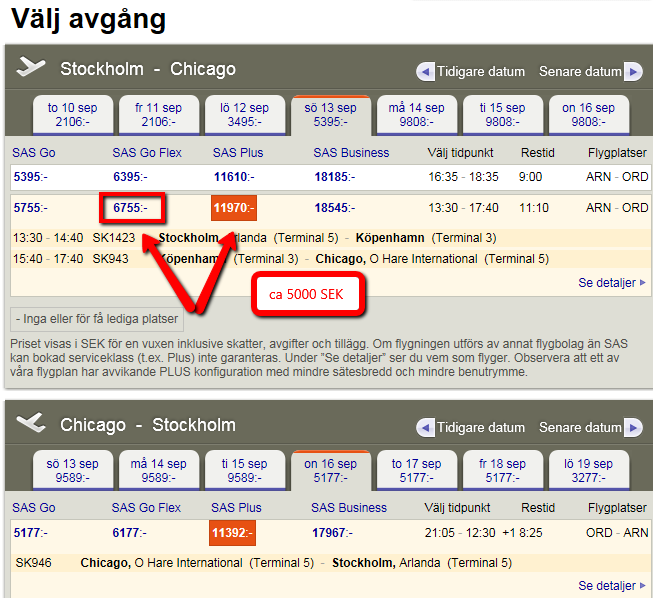Click right arrow for Senare datum outbound
653x598 pixels.
coord(633,72)
